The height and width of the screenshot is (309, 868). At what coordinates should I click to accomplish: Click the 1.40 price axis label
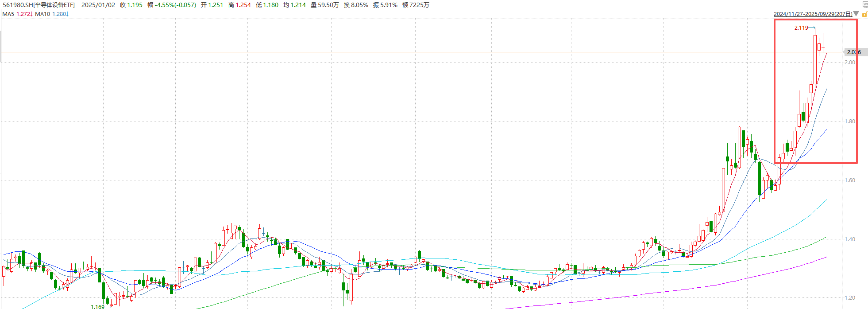click(x=850, y=239)
